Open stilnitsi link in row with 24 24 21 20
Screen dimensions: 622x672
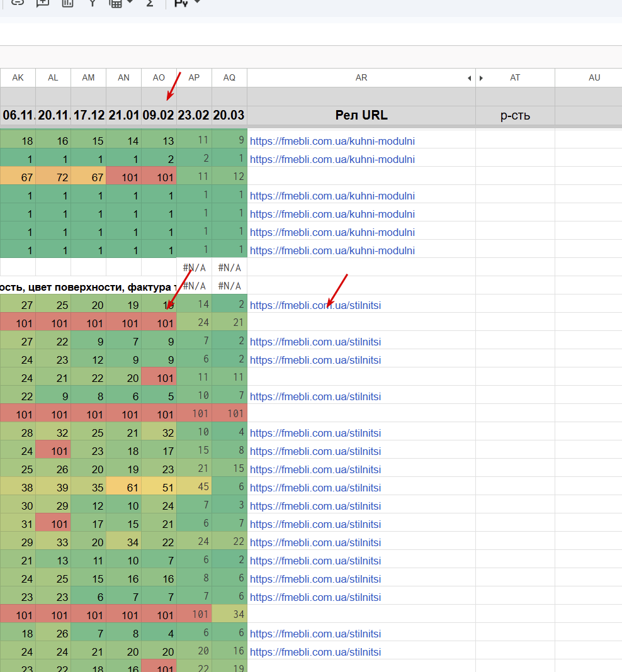[x=315, y=652]
